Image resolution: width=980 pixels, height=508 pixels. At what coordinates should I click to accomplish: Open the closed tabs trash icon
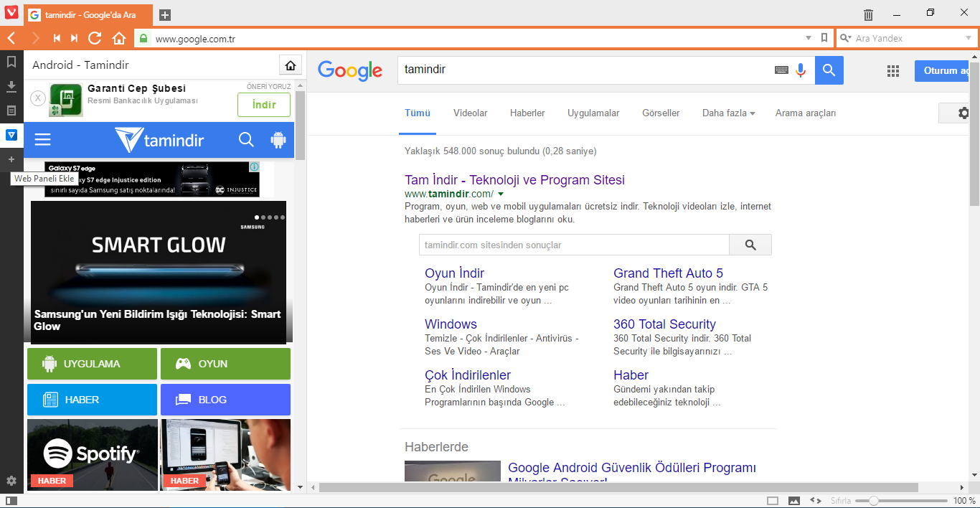[868, 14]
